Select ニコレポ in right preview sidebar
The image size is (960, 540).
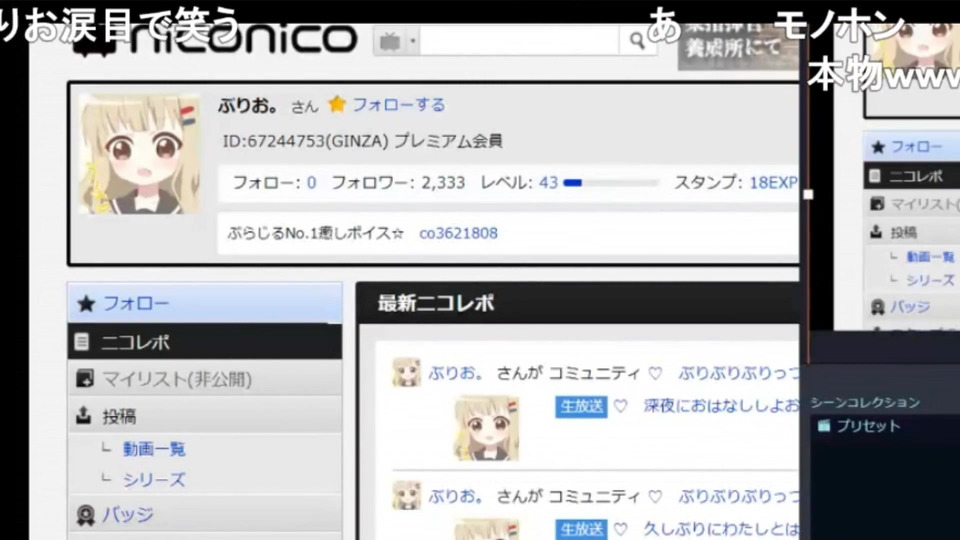[x=912, y=176]
